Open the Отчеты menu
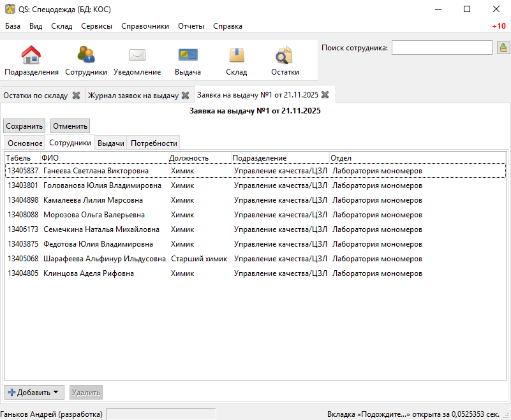 (x=191, y=26)
